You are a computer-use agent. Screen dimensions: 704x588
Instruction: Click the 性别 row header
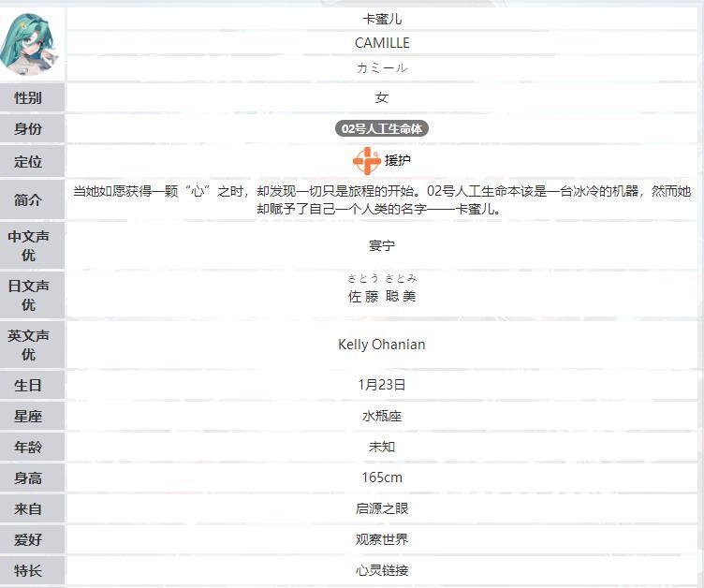coord(28,97)
